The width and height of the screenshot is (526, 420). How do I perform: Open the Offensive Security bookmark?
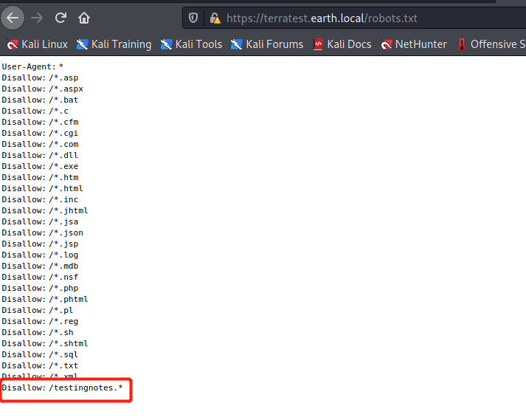click(491, 44)
